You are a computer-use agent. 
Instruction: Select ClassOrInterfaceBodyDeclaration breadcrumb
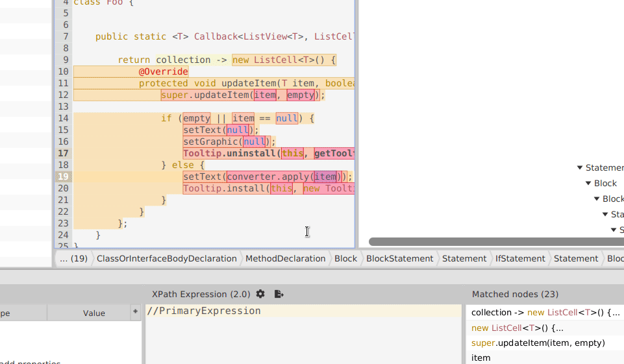click(166, 258)
